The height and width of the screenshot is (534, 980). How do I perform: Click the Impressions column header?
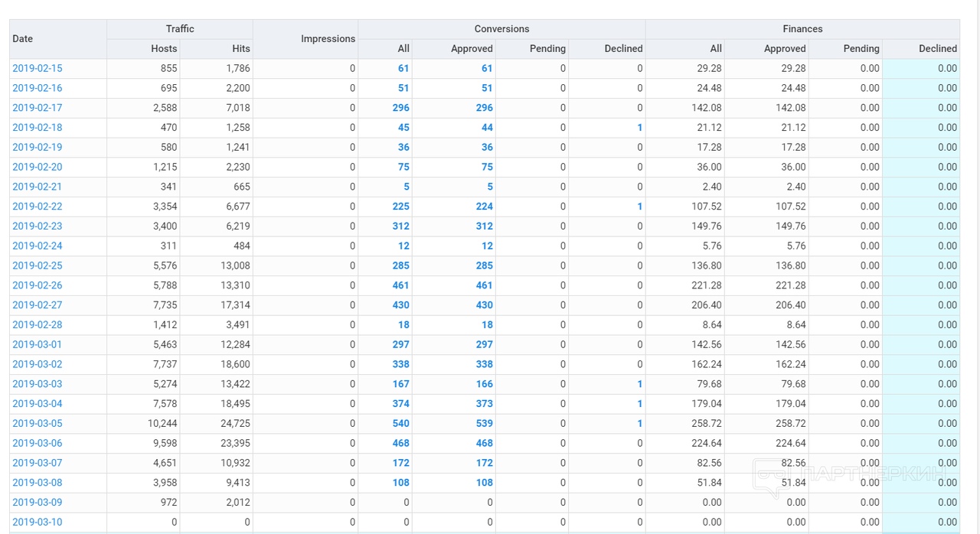tap(328, 39)
